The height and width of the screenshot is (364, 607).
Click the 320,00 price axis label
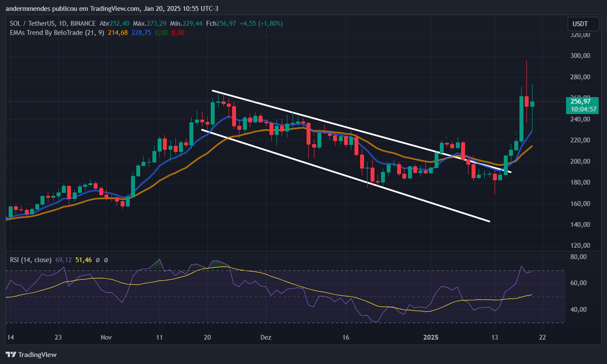click(x=580, y=35)
